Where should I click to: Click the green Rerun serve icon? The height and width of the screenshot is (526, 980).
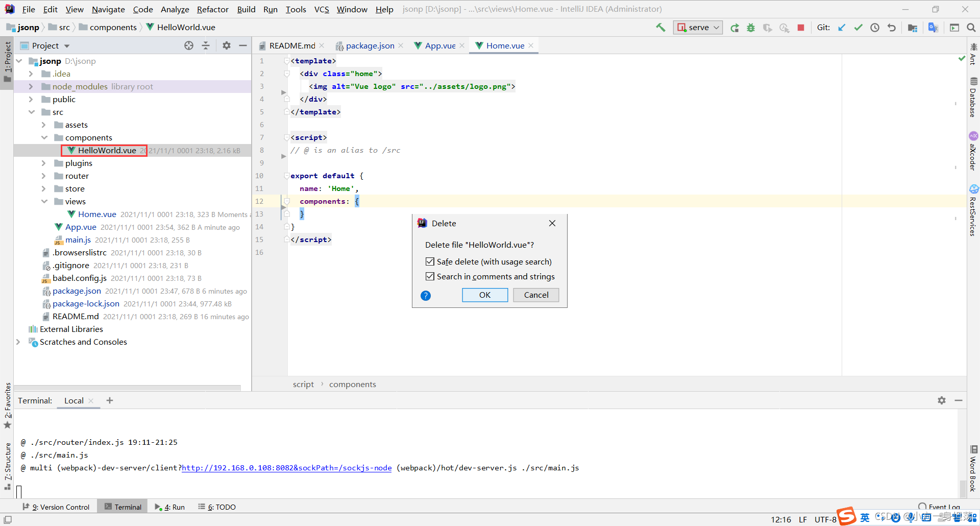coord(734,28)
